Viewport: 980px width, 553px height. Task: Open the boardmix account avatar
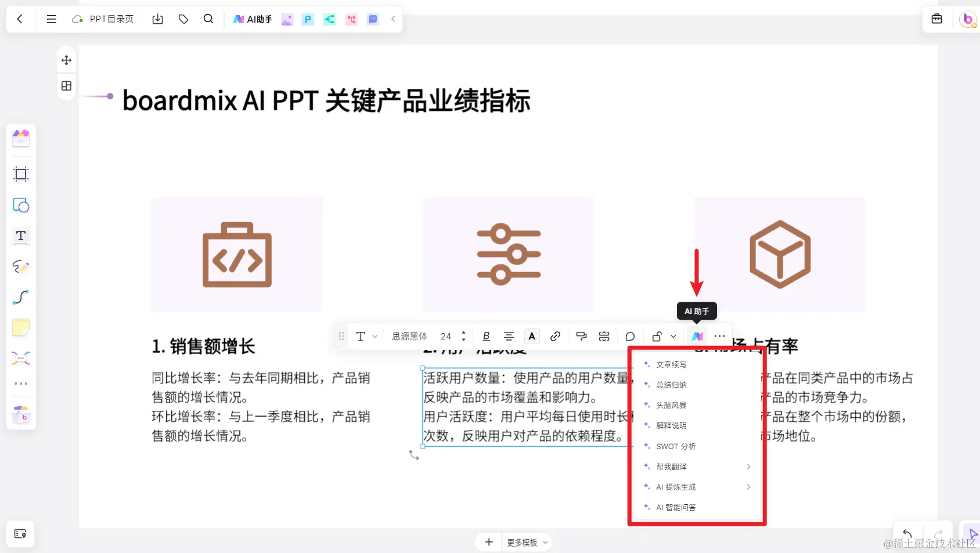click(968, 19)
